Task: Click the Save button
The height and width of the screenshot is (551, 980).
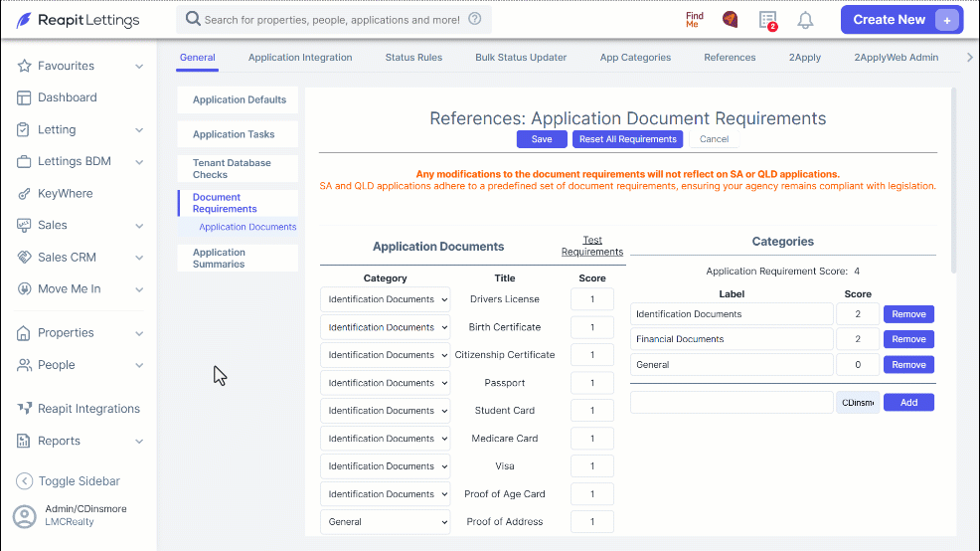Action: tap(542, 139)
